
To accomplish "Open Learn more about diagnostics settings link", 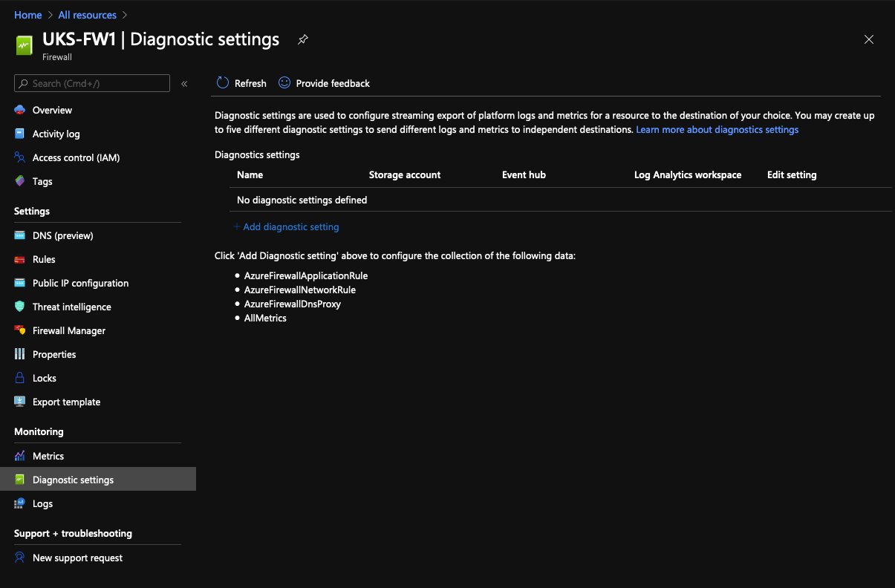I will [x=717, y=129].
